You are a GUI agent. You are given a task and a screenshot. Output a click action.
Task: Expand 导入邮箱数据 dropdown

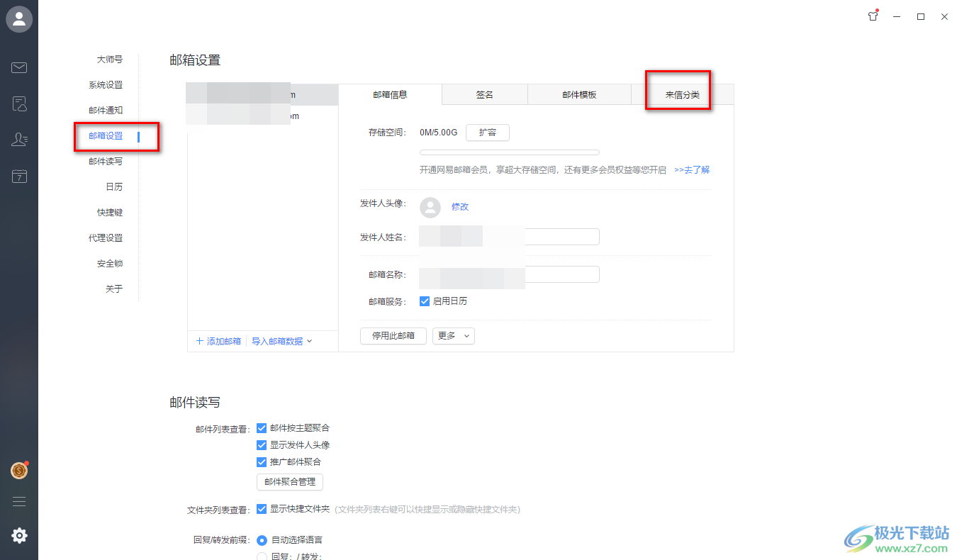[x=282, y=341]
